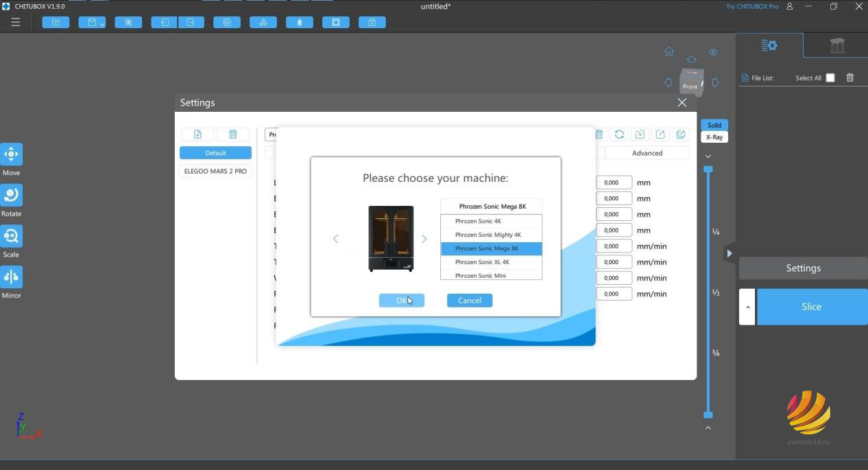Click the profile delete trash icon
The height and width of the screenshot is (470, 868).
pos(599,134)
